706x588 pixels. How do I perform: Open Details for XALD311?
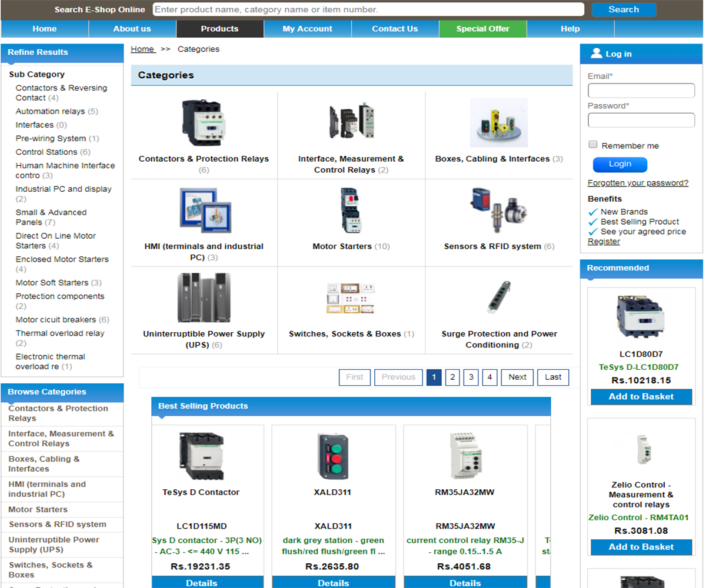coord(333,583)
